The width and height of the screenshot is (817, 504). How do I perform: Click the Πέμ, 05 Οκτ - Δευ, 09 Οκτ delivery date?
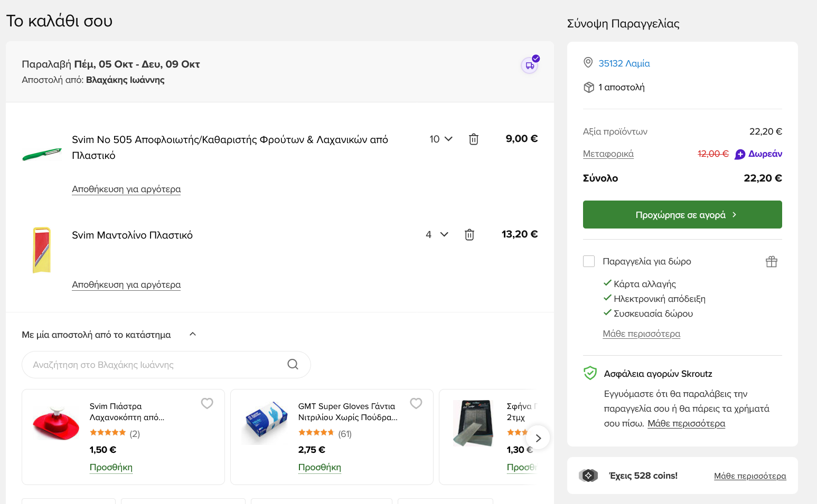[137, 64]
